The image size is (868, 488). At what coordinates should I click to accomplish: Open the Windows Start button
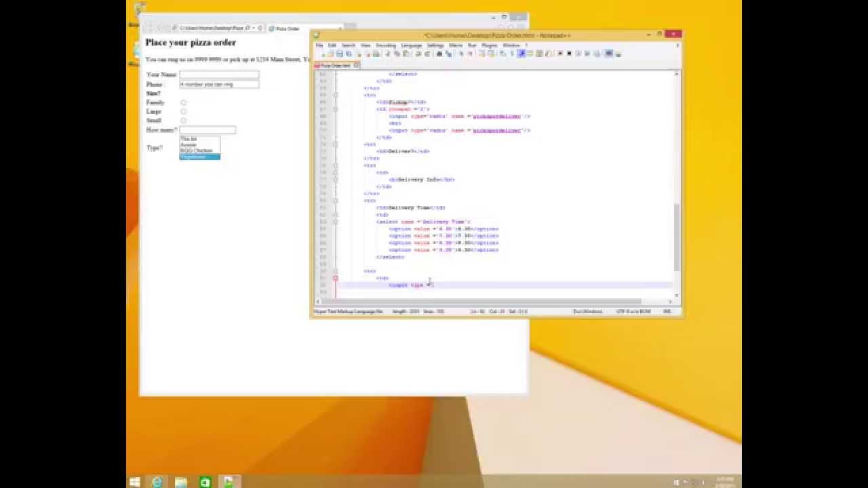134,482
